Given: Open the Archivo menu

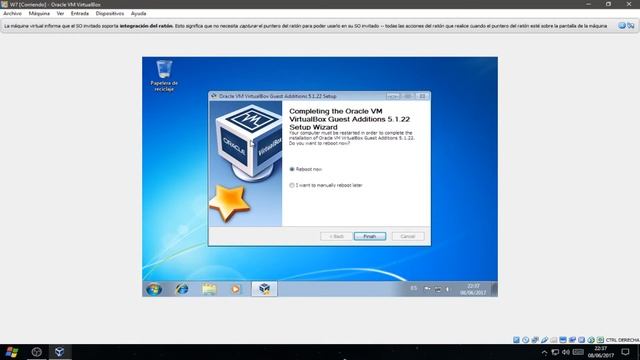Looking at the screenshot, I should click(x=12, y=13).
